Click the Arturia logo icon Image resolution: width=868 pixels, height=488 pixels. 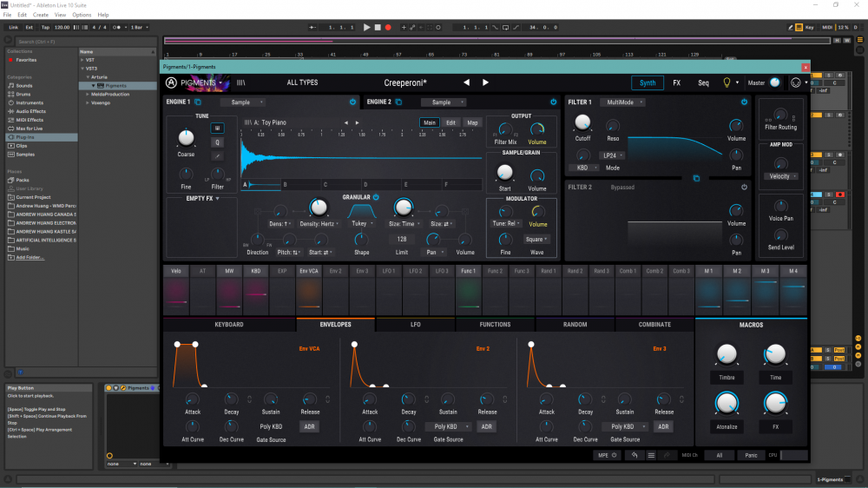pos(171,82)
